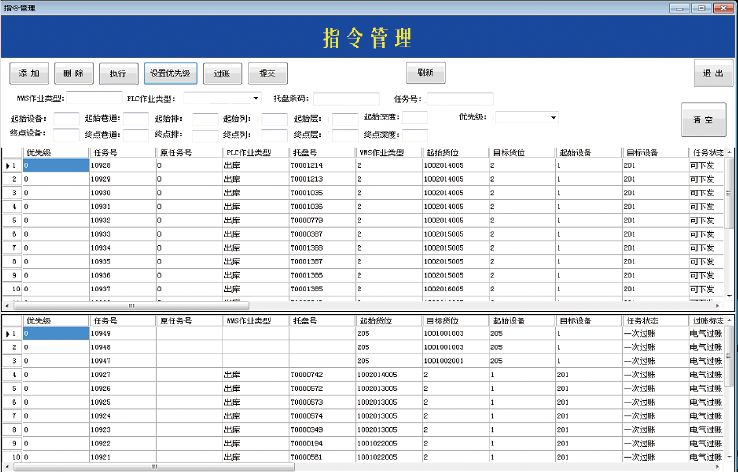The image size is (738, 473).
Task: Click pallet number cell T0001213
Action: (322, 179)
